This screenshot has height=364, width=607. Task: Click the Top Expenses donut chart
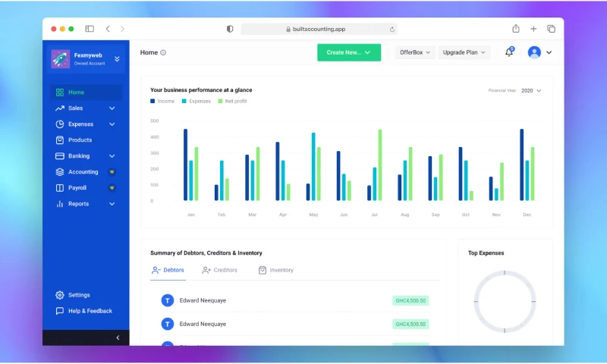[x=505, y=301]
